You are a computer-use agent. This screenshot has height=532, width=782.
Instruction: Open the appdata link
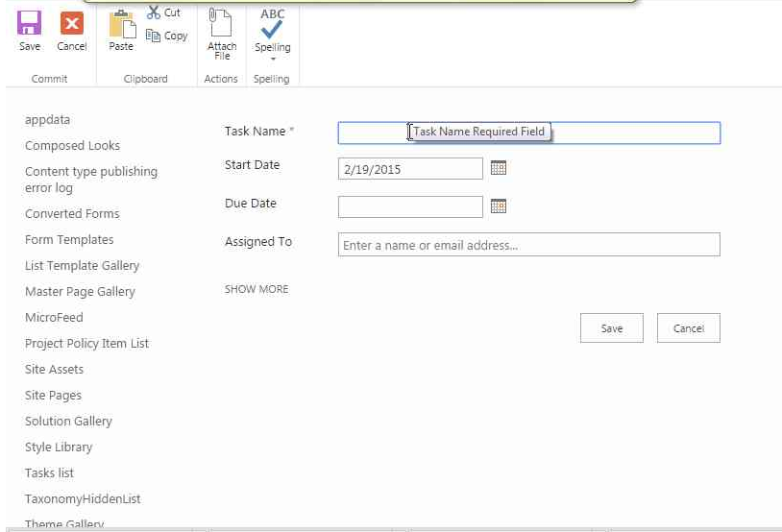[47, 120]
